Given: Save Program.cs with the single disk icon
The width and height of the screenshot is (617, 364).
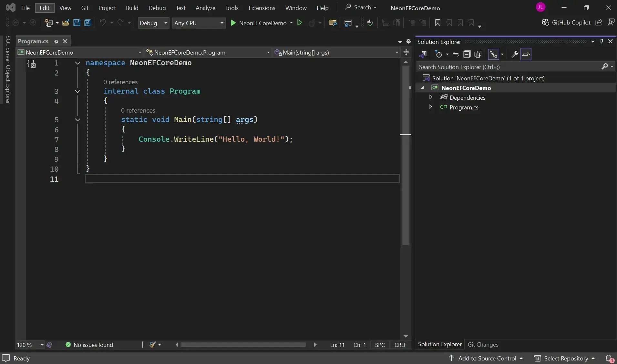Looking at the screenshot, I should [77, 23].
